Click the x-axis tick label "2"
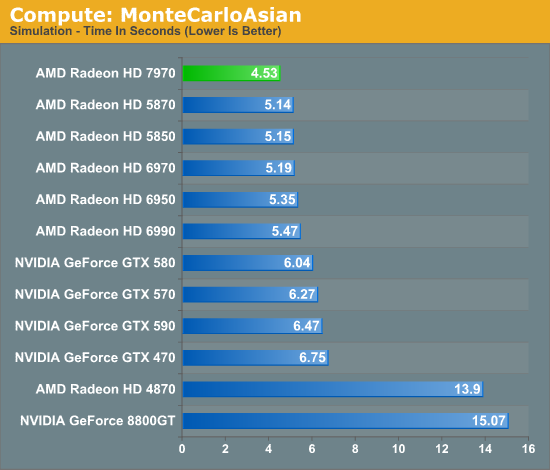The width and height of the screenshot is (550, 470). click(x=225, y=449)
